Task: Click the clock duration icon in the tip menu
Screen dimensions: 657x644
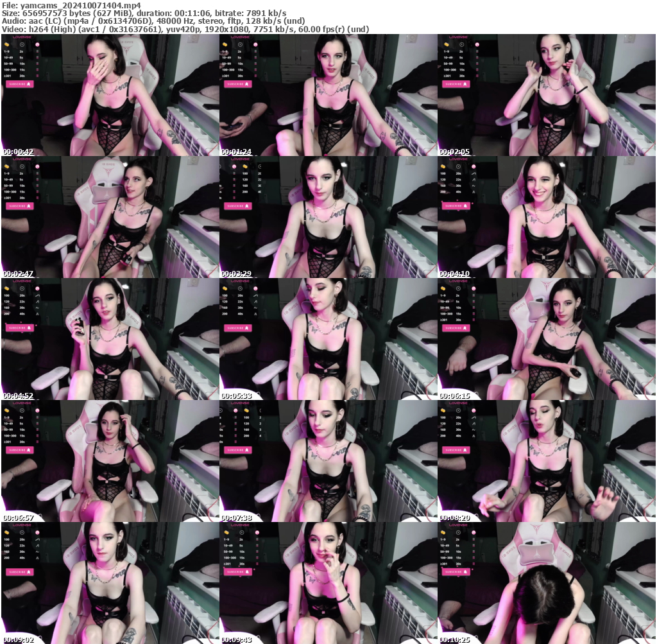Action: click(22, 44)
